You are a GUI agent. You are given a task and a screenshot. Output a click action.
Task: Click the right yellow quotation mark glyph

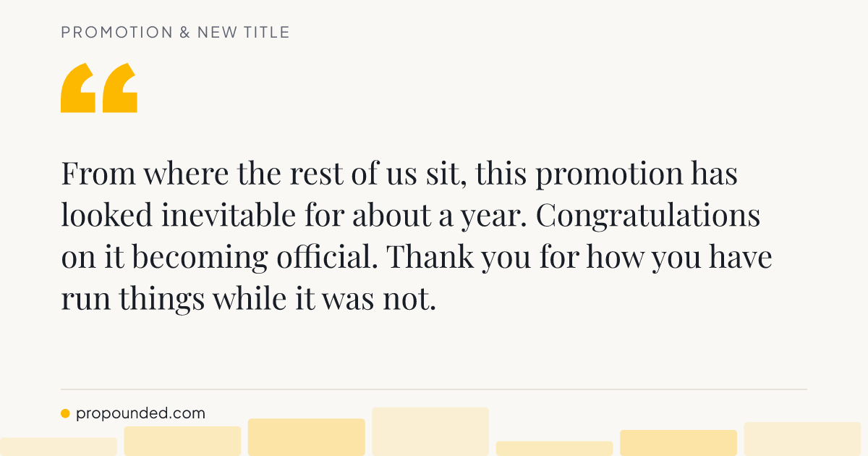(119, 88)
